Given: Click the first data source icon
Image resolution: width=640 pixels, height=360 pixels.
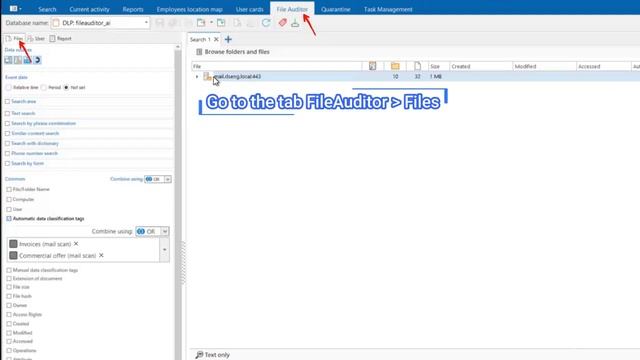Looking at the screenshot, I should (x=8, y=60).
